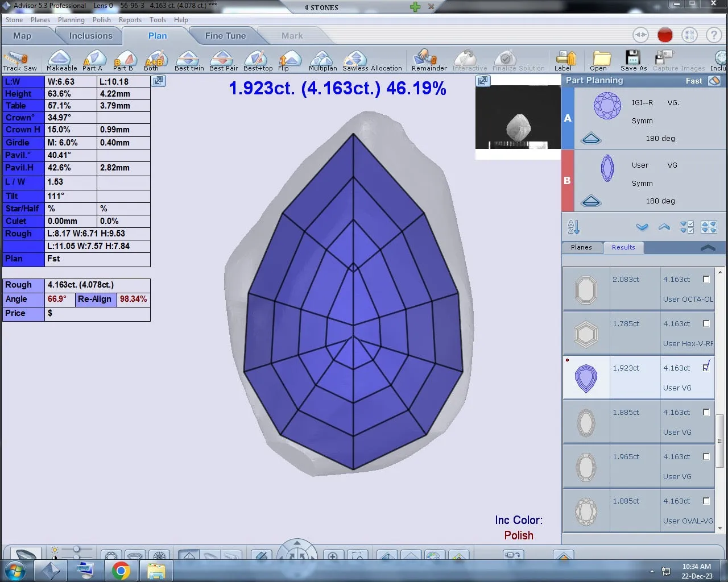Tick the checkbox for 1.965ct result
The image size is (728, 582).
pos(706,456)
